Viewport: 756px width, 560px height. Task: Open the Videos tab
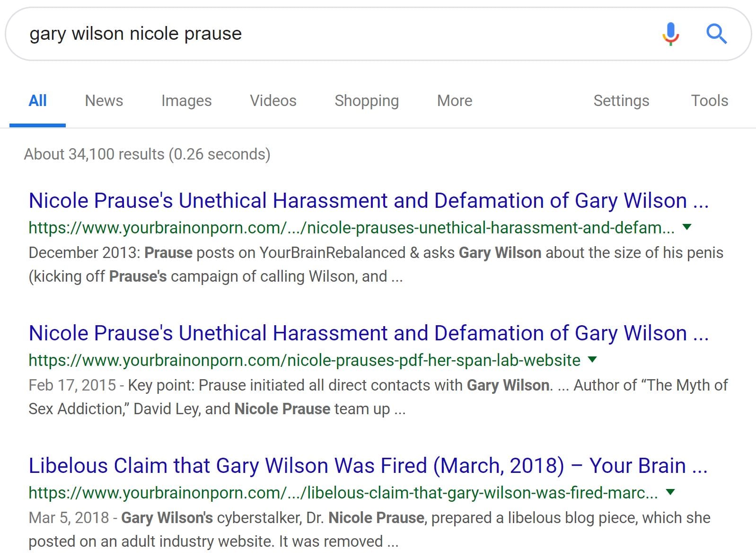click(273, 101)
